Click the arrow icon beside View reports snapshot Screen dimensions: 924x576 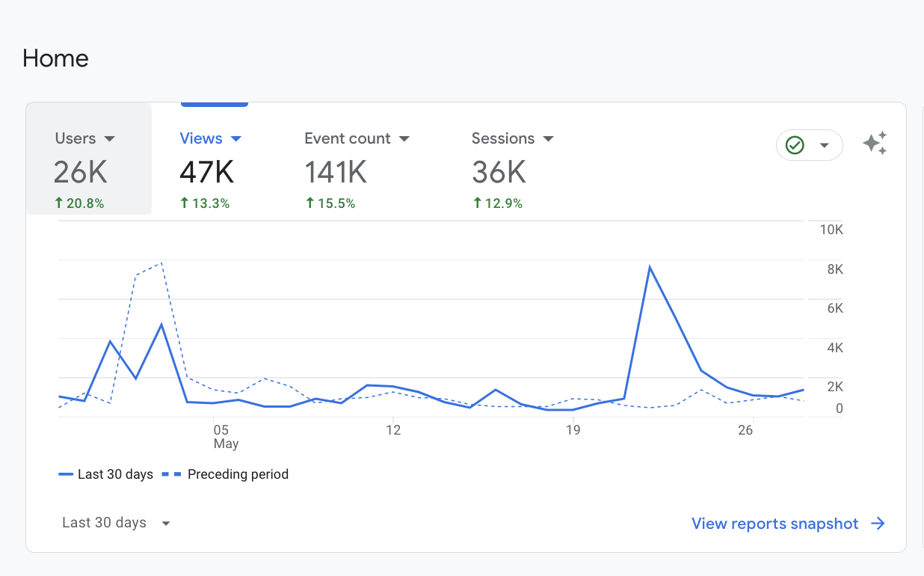click(x=878, y=524)
